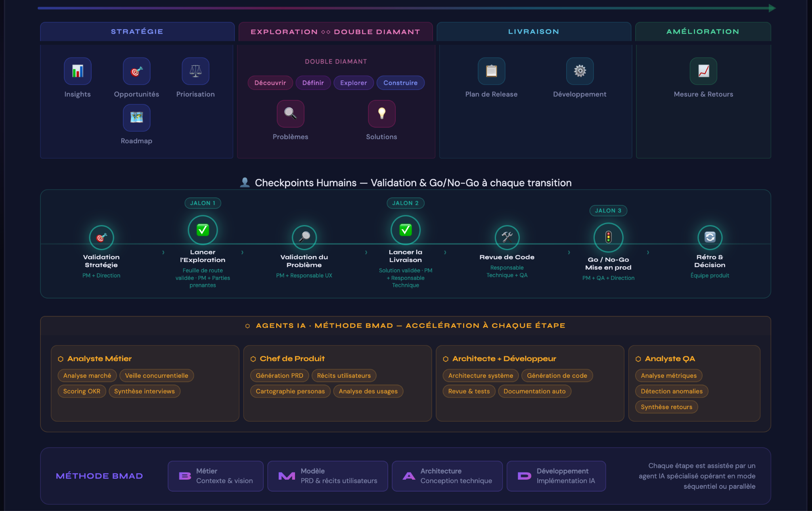Click the Go / No-Go traffic light
Image resolution: width=812 pixels, height=511 pixels.
point(608,237)
